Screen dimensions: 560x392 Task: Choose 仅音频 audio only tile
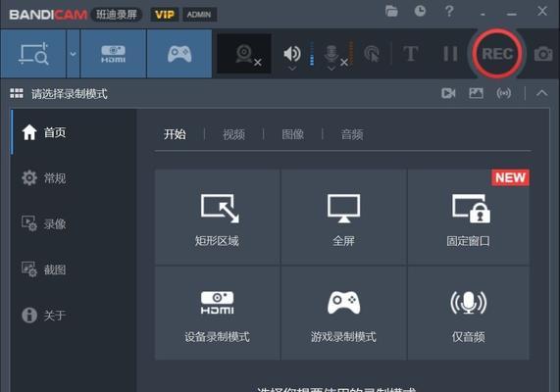(468, 313)
